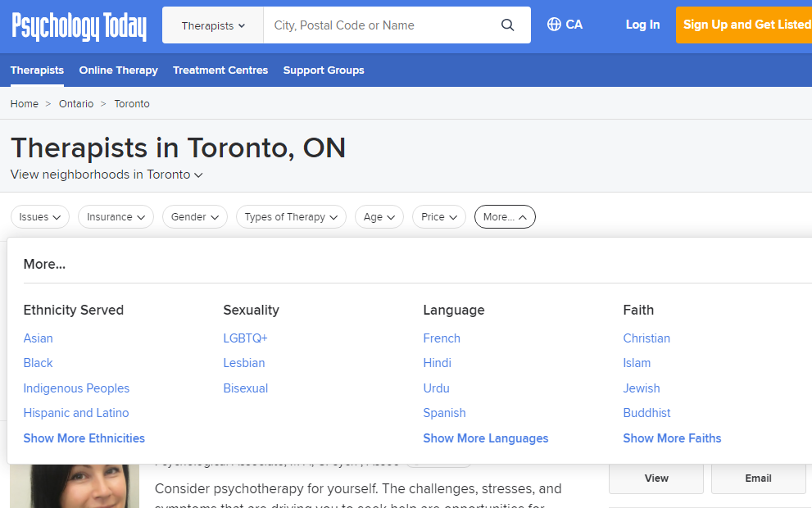Filter by Asian ethnicity

(39, 338)
